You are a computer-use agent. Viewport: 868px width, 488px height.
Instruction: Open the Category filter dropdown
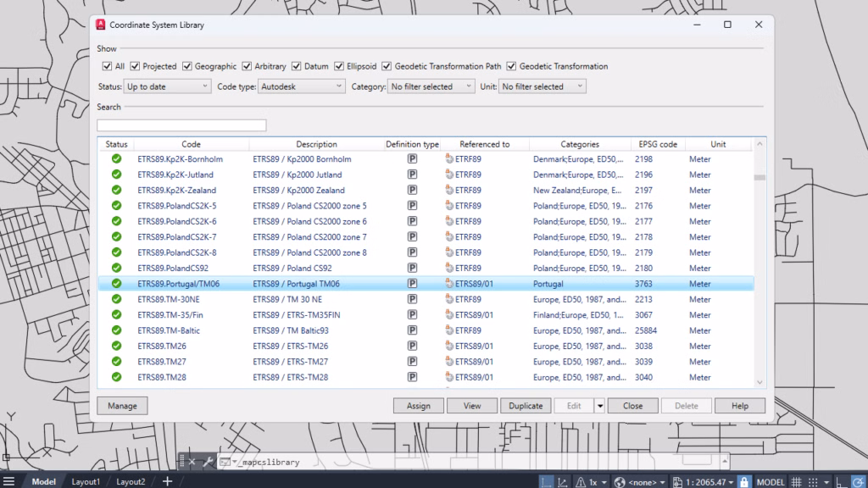click(x=431, y=86)
